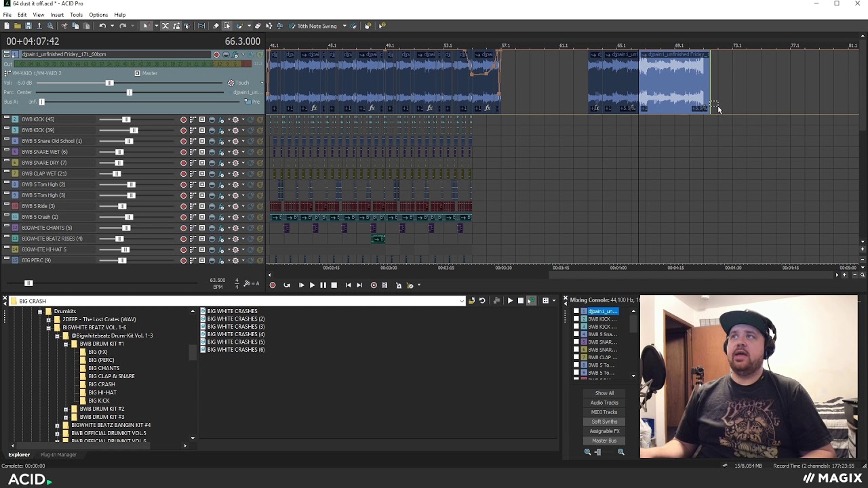Click the Assignable FX button

pyautogui.click(x=604, y=431)
